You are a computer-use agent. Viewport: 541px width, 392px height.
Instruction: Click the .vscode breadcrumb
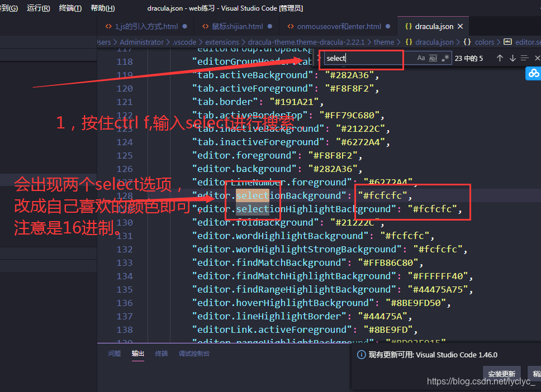click(184, 42)
